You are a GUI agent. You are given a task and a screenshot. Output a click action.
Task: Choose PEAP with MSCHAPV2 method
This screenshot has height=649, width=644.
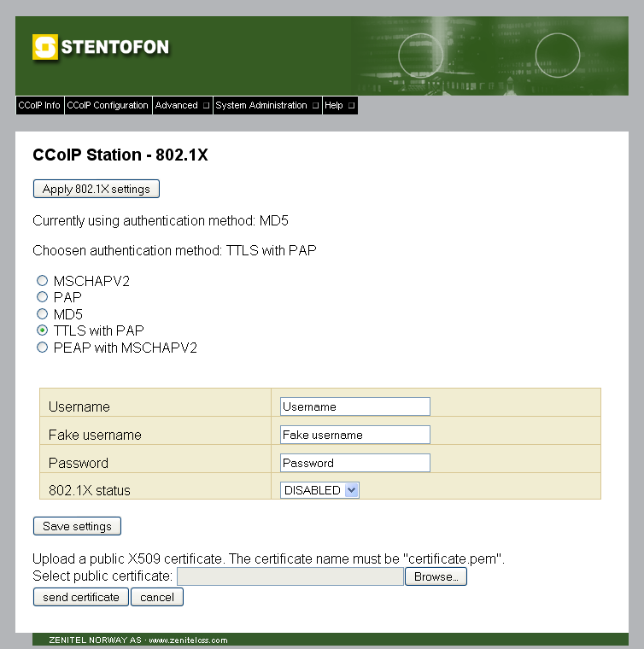pos(42,348)
